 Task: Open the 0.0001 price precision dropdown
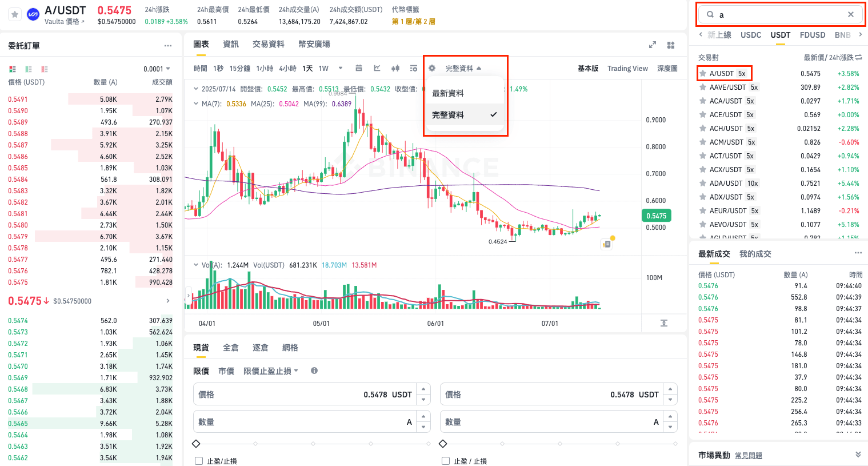157,69
